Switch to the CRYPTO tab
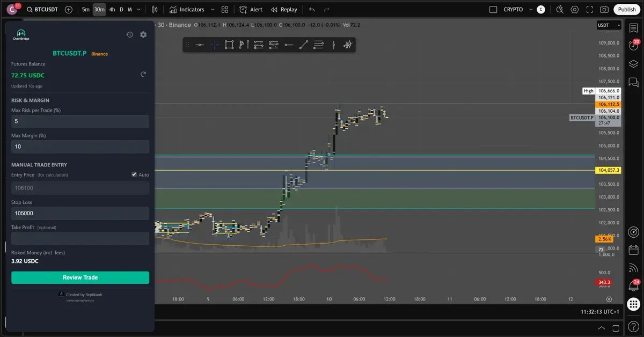Viewport: 644px width, 337px height. (513, 9)
